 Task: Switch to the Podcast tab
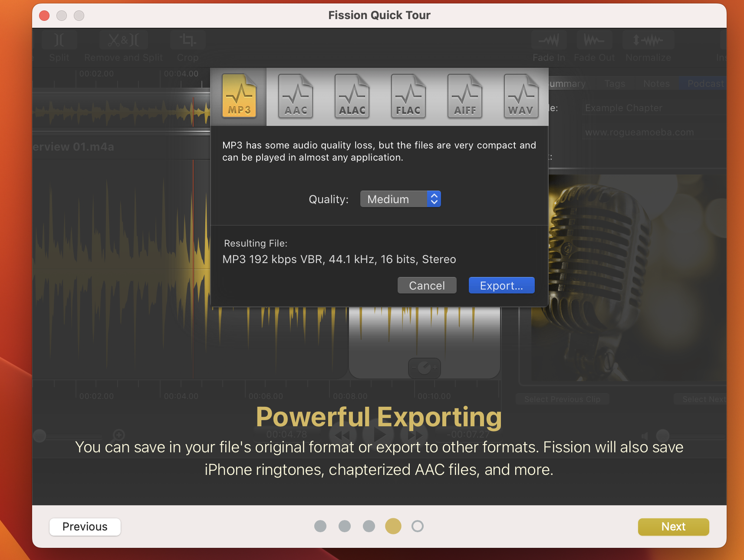coord(705,83)
